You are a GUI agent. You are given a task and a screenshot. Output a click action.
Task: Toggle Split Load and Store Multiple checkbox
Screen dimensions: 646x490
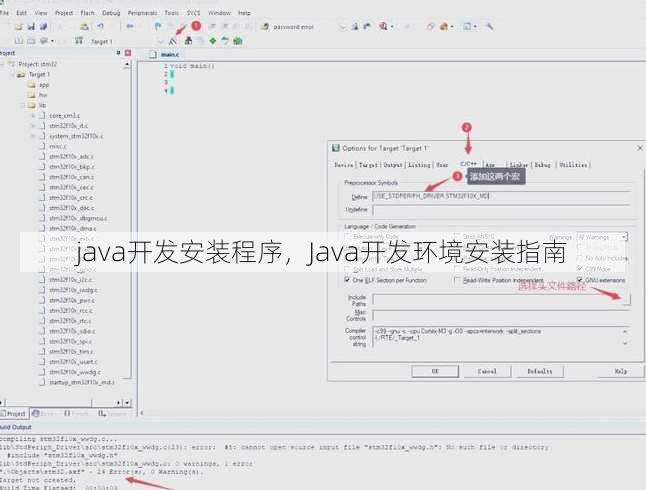pos(347,269)
